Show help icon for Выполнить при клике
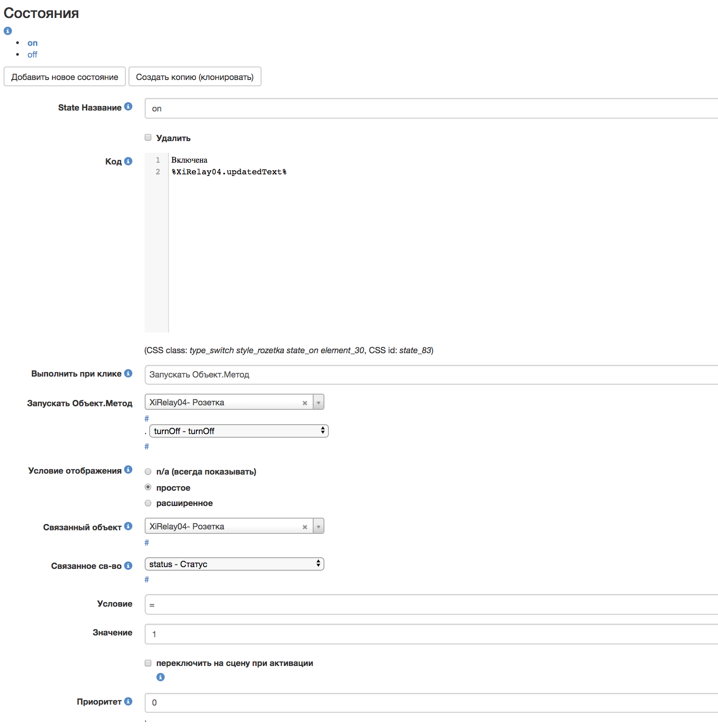The image size is (718, 728). [x=129, y=373]
